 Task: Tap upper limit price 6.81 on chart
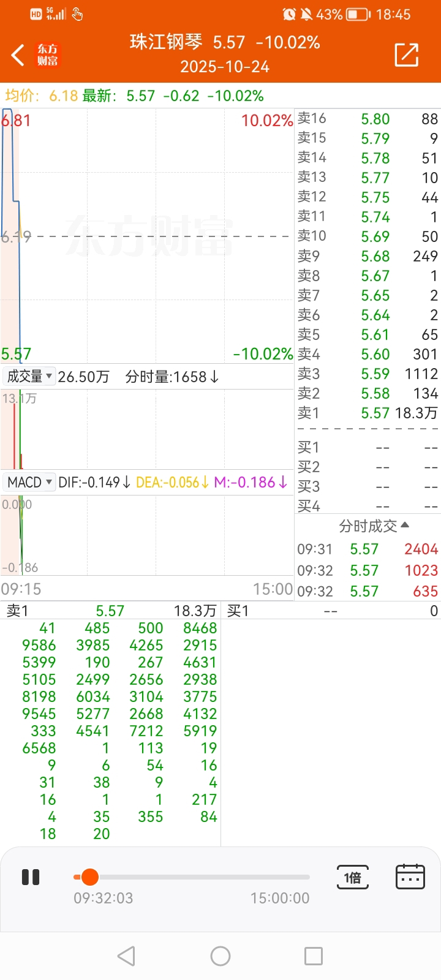(x=16, y=120)
